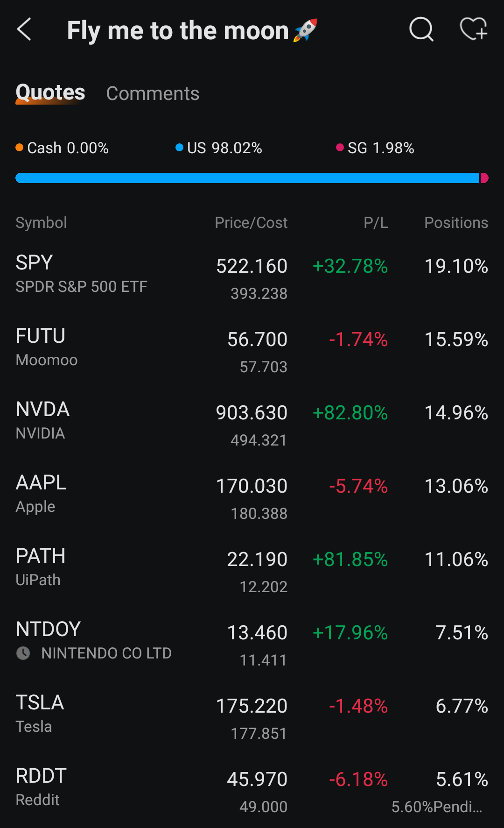Open the search magnifier icon
Screen dimensions: 504x828
coord(421,30)
